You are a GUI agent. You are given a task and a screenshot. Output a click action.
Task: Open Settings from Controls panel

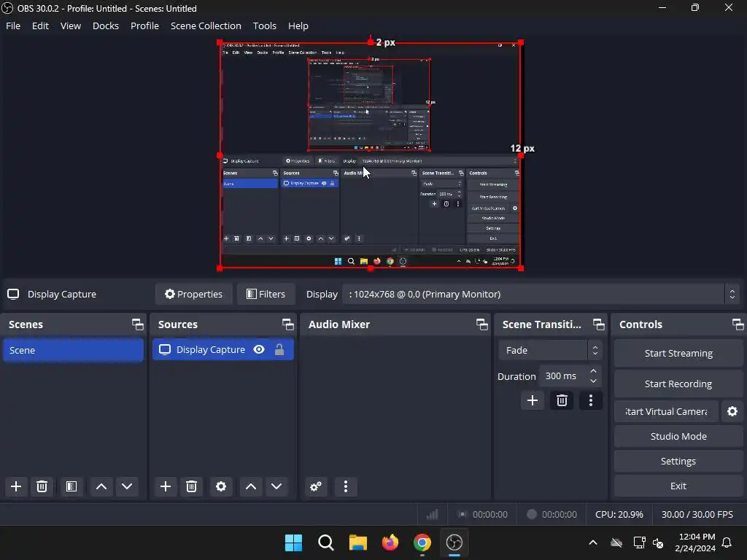point(678,461)
